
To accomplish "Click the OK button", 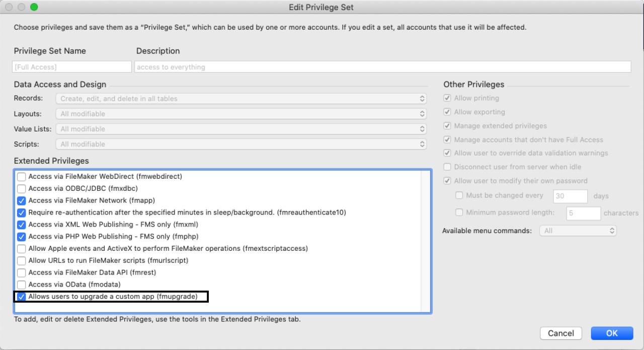I will (612, 333).
